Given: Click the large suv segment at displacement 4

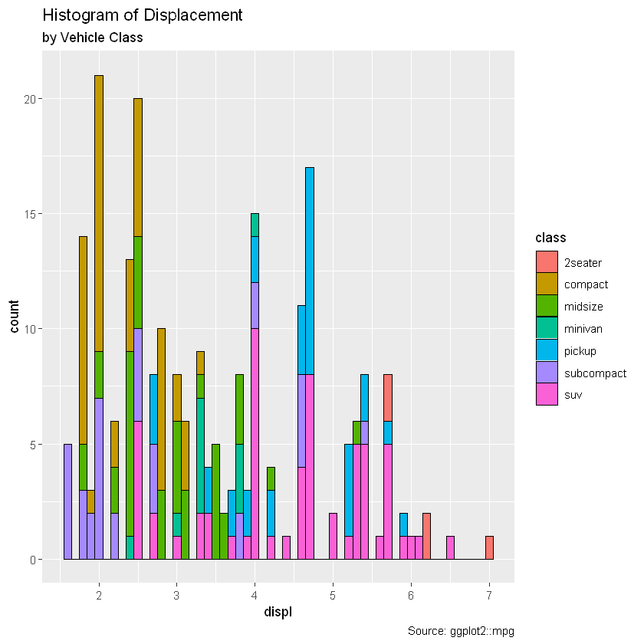Looking at the screenshot, I should pyautogui.click(x=255, y=444).
